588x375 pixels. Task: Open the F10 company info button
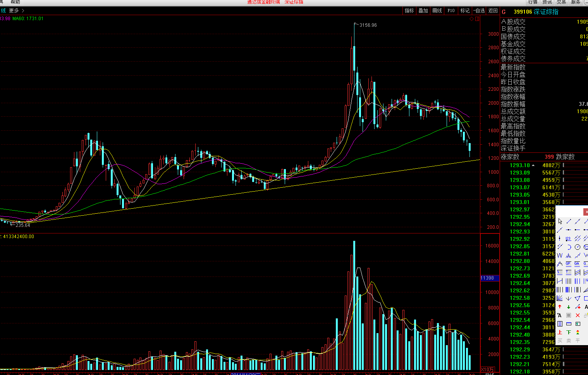click(451, 11)
